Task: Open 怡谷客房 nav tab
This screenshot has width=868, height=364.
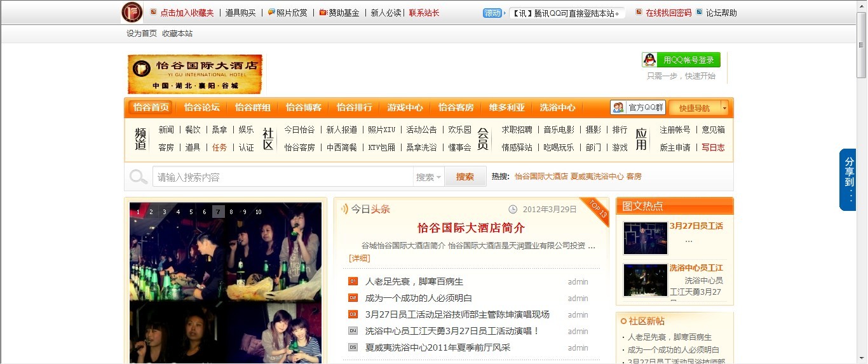Action: point(456,107)
